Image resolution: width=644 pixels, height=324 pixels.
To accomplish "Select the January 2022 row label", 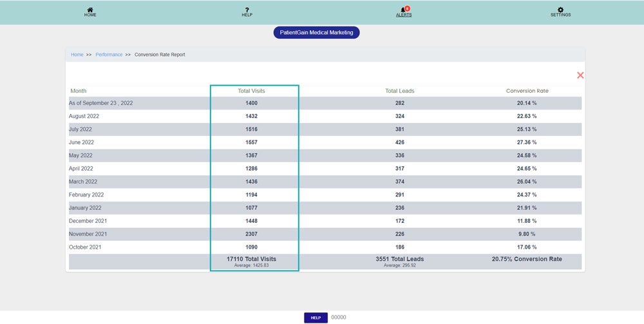I will tap(85, 208).
